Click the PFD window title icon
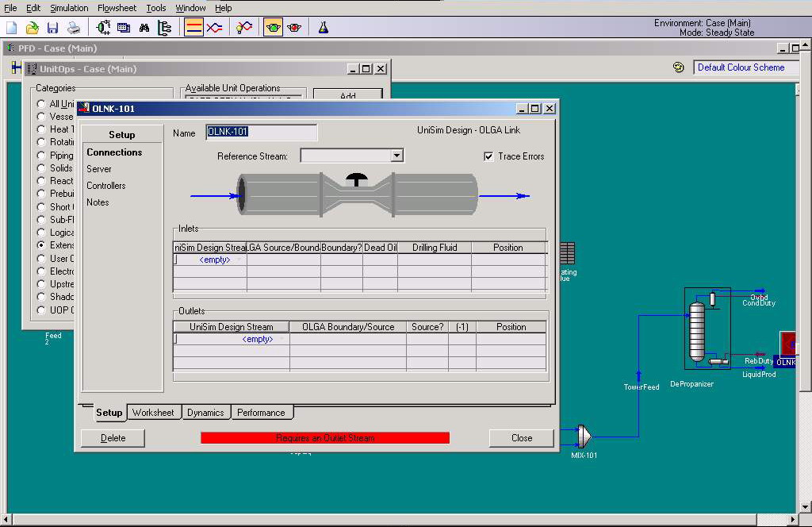Screen dimensions: 812x527 (x=11, y=48)
